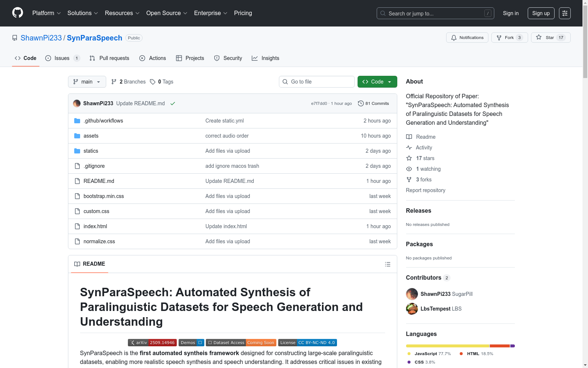Open normalize.css file

(99, 241)
